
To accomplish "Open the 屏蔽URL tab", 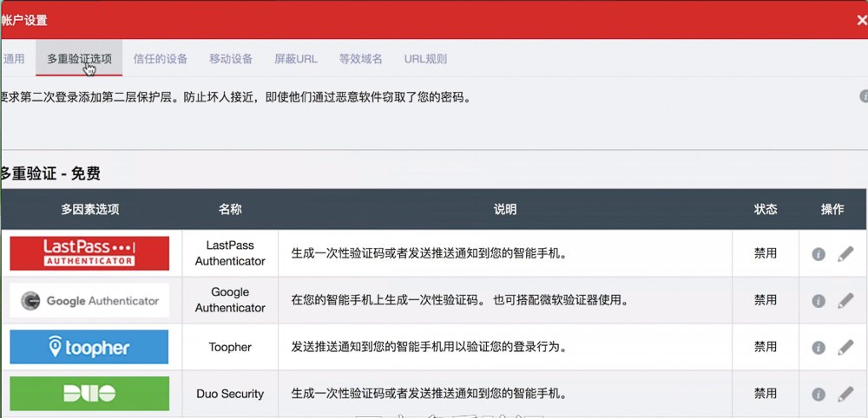I will pos(296,59).
